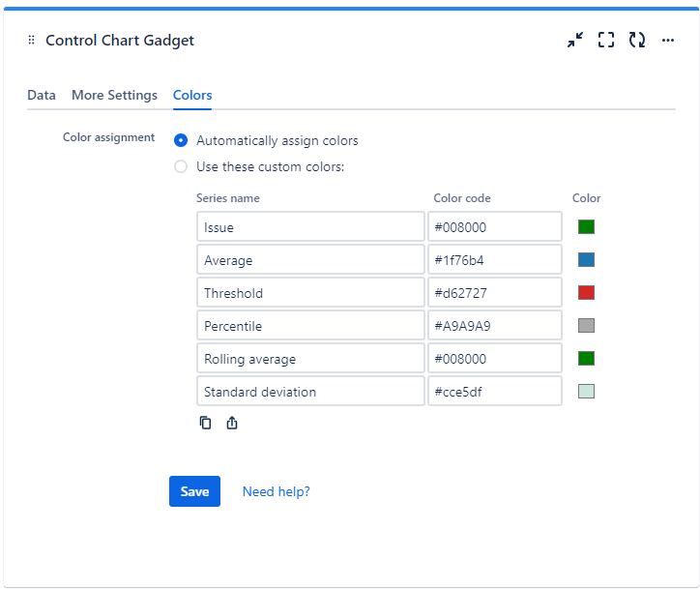Edit the Standard deviation color code field

(x=494, y=392)
